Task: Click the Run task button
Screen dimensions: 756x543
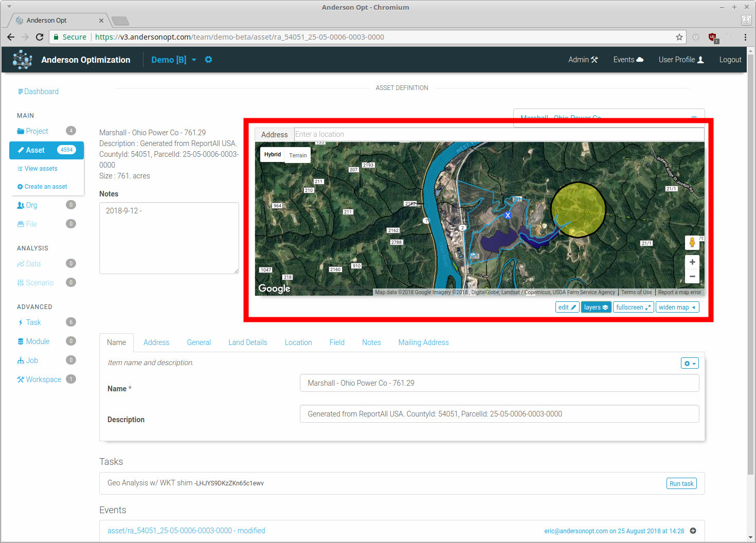Action: [x=681, y=484]
